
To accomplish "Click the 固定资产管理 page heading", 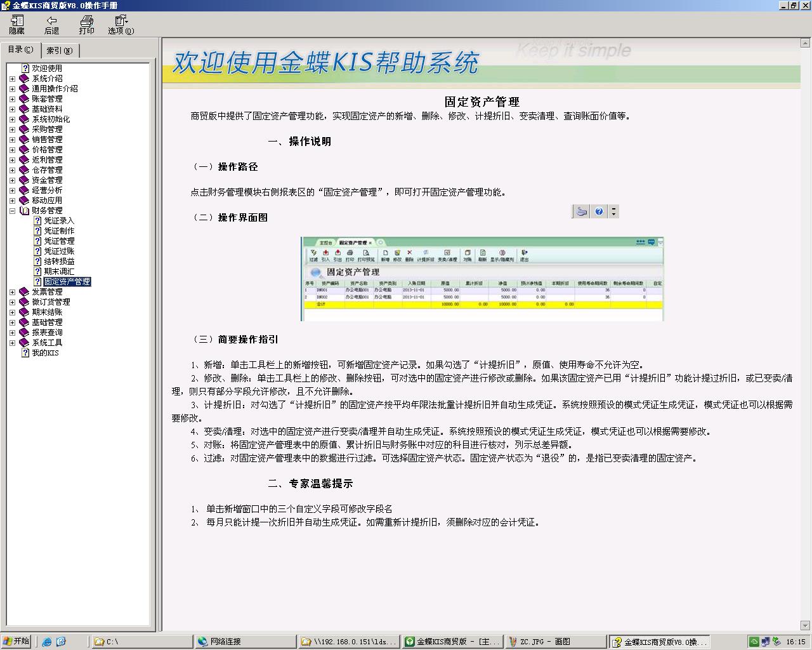I will (482, 102).
